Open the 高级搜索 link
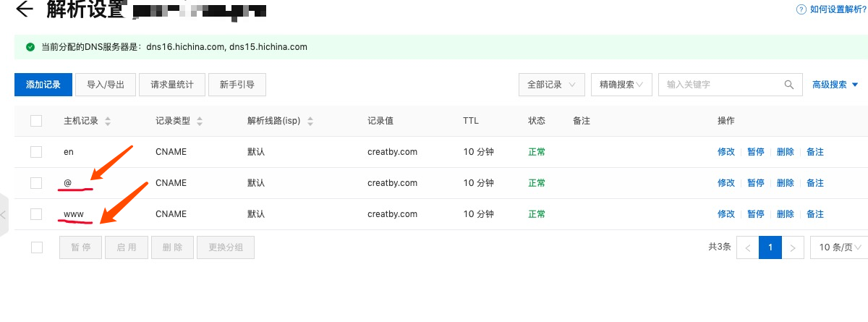868x322 pixels. click(835, 85)
